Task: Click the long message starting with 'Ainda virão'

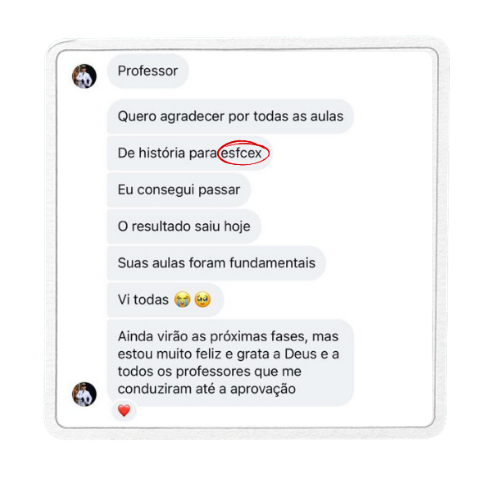Action: click(230, 363)
